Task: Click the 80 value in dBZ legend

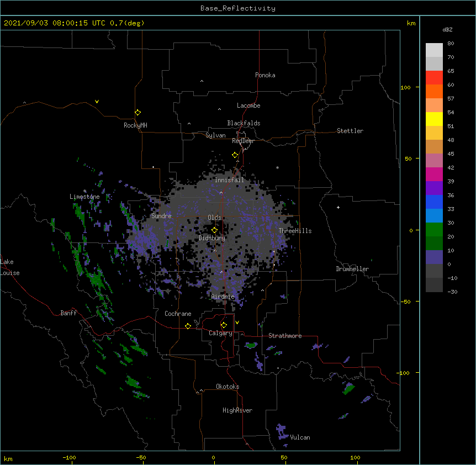Action: (451, 43)
